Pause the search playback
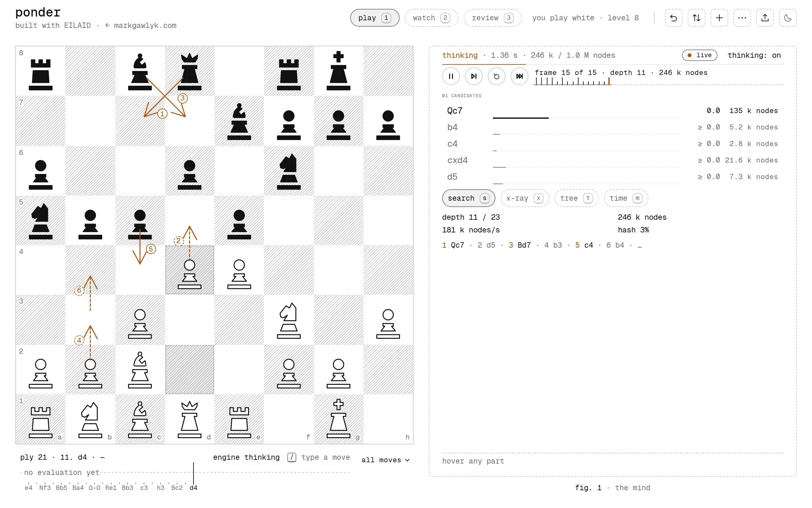812x508 pixels. (451, 76)
